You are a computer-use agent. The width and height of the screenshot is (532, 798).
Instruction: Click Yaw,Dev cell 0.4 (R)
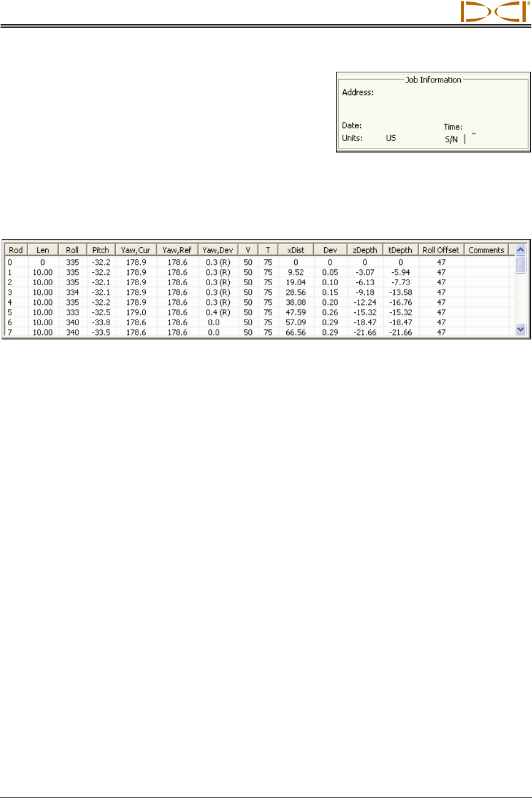(x=218, y=312)
